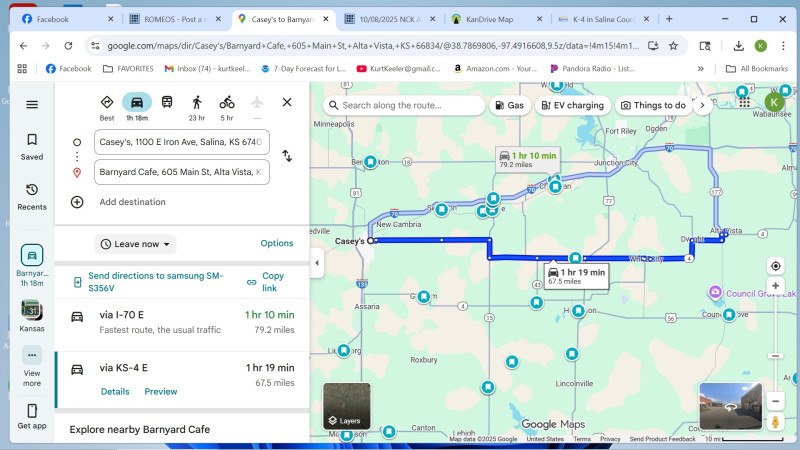Click 1 hr 10 min route label on map

point(528,159)
